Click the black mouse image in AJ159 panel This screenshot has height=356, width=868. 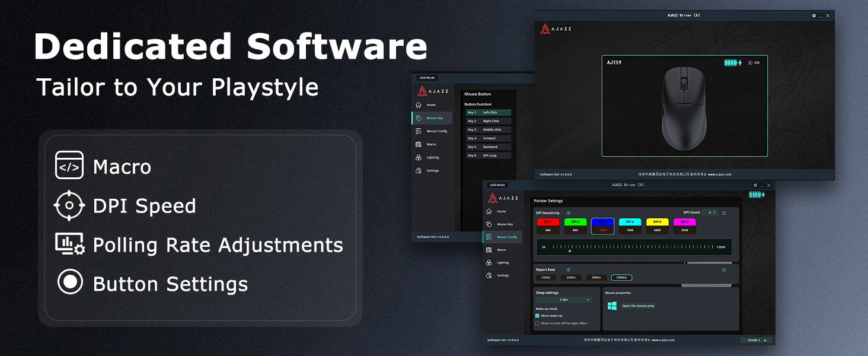point(684,108)
